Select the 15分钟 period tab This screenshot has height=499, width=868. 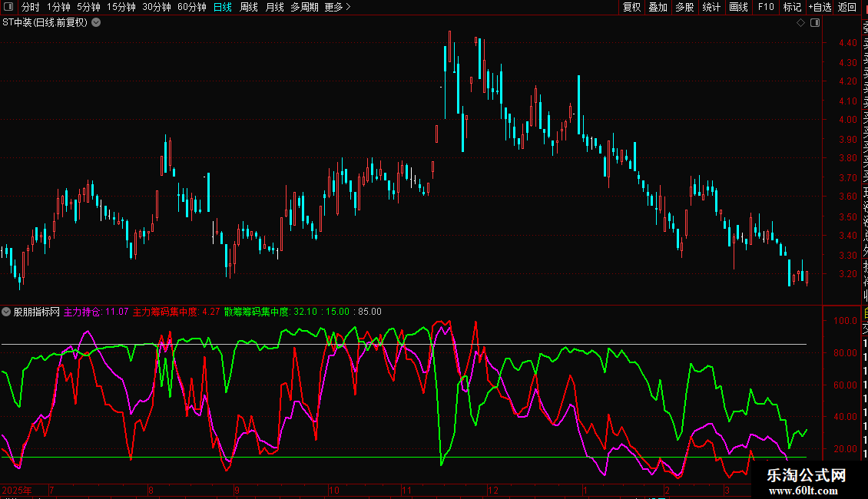[121, 7]
